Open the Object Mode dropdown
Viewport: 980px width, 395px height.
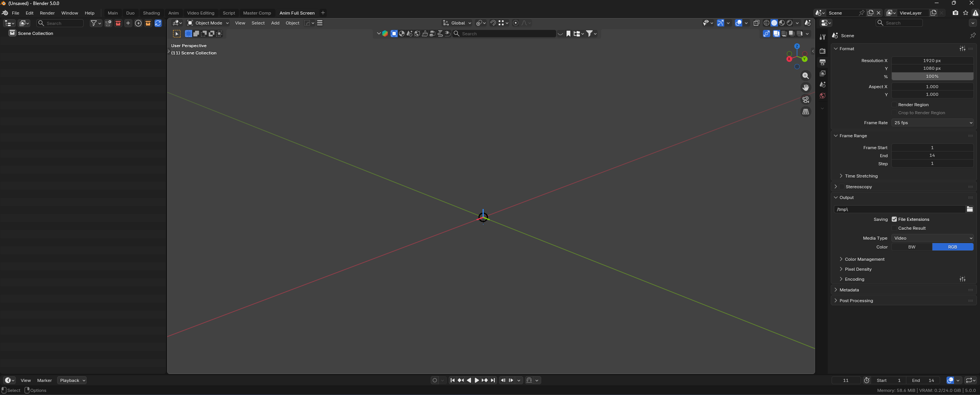coord(208,23)
